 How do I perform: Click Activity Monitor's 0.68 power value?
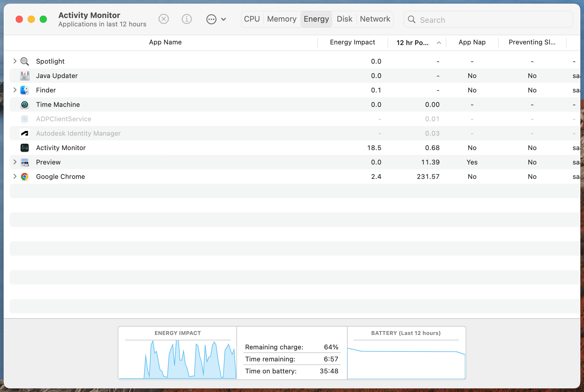432,148
